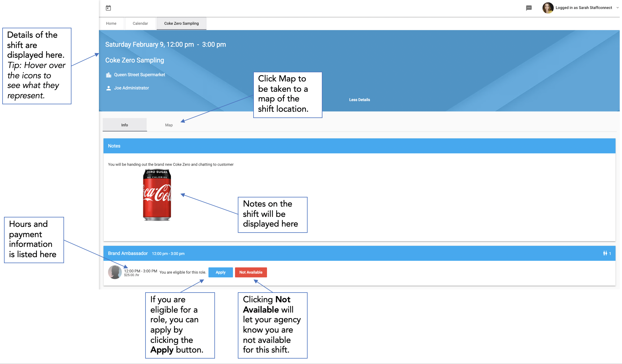Click the Queen Street Supermarket link
This screenshot has width=622, height=364.
(x=139, y=75)
